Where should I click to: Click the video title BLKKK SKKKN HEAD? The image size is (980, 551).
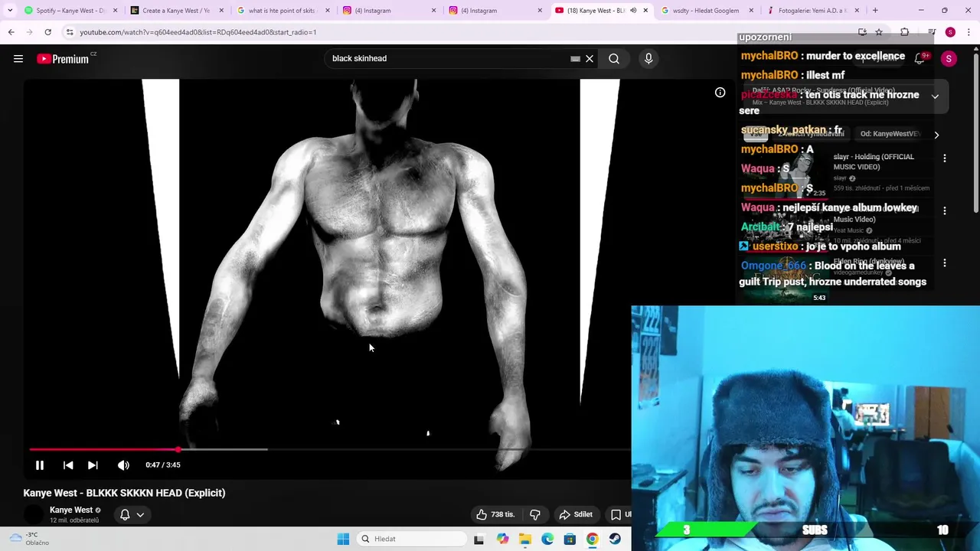click(x=124, y=493)
